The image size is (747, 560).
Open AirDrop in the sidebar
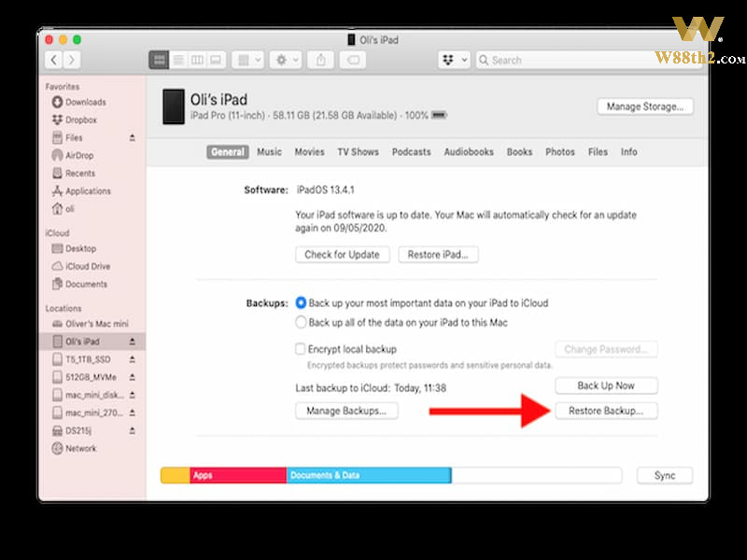coord(73,155)
